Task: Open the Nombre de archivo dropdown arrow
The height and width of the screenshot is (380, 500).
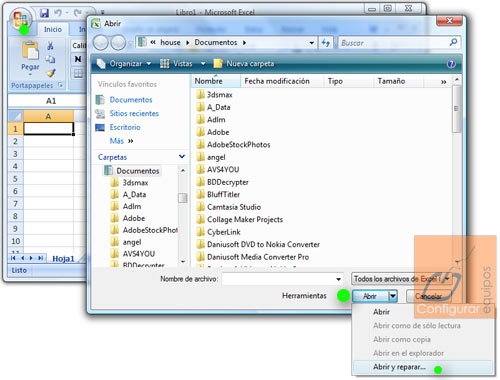Action: click(x=338, y=279)
